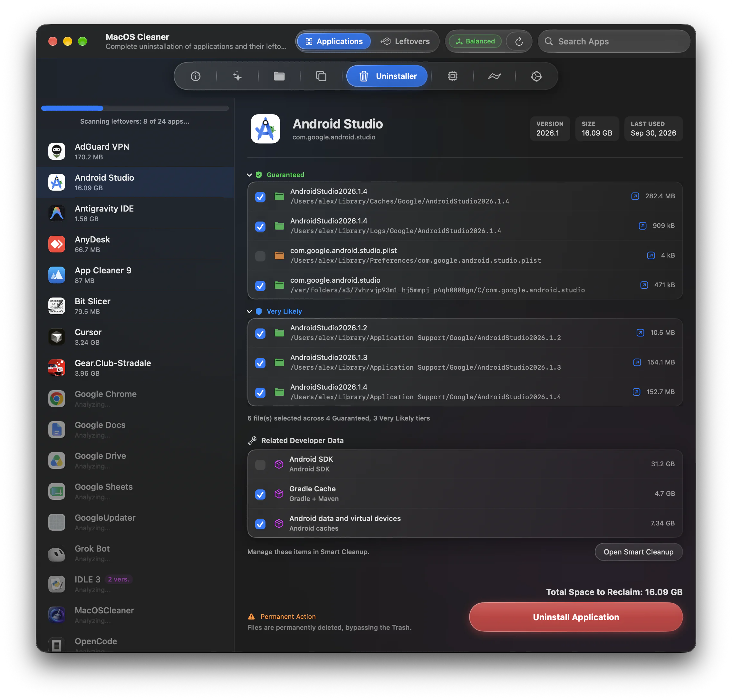The image size is (732, 700).
Task: Open the CPU chip icon in toolbar
Action: 452,76
